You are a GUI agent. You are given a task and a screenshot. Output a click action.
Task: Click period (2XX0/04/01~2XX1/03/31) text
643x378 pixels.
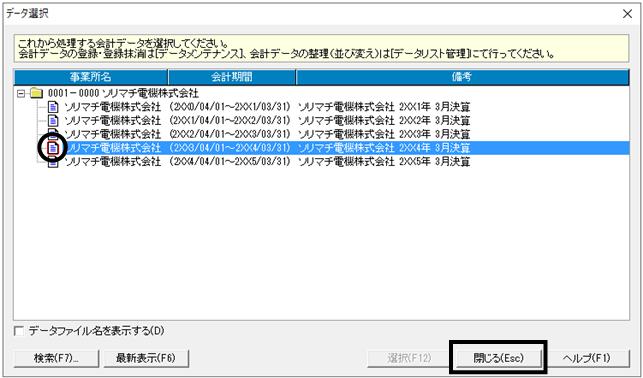230,107
